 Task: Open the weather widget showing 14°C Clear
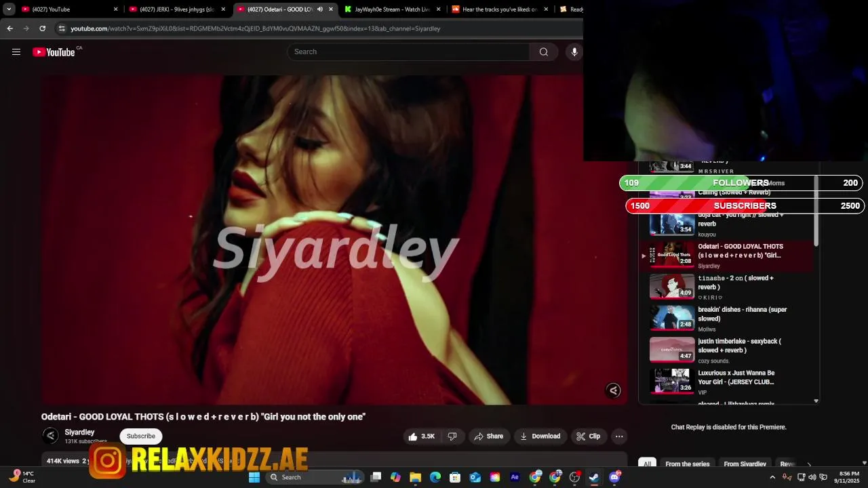click(x=22, y=477)
